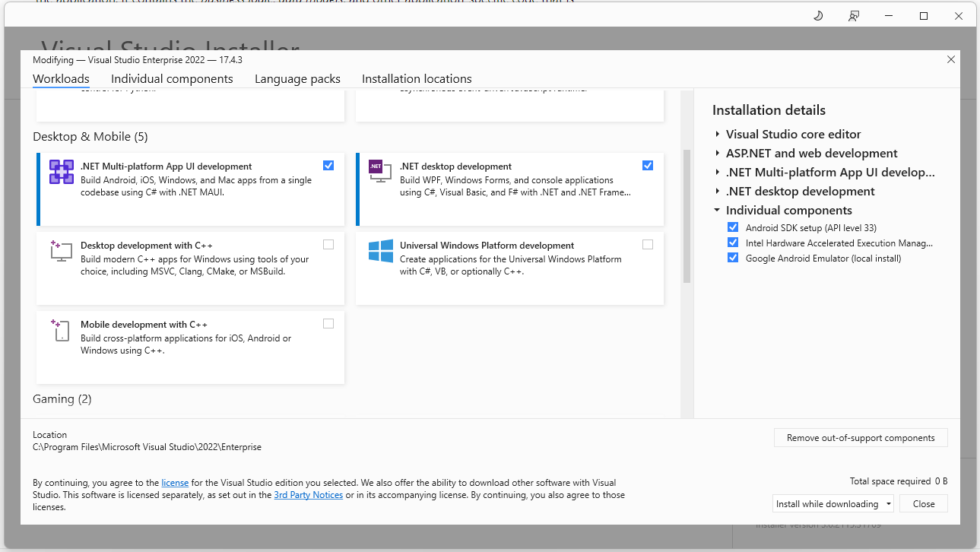The width and height of the screenshot is (980, 552).
Task: Click the .NET desktop development icon
Action: point(380,171)
